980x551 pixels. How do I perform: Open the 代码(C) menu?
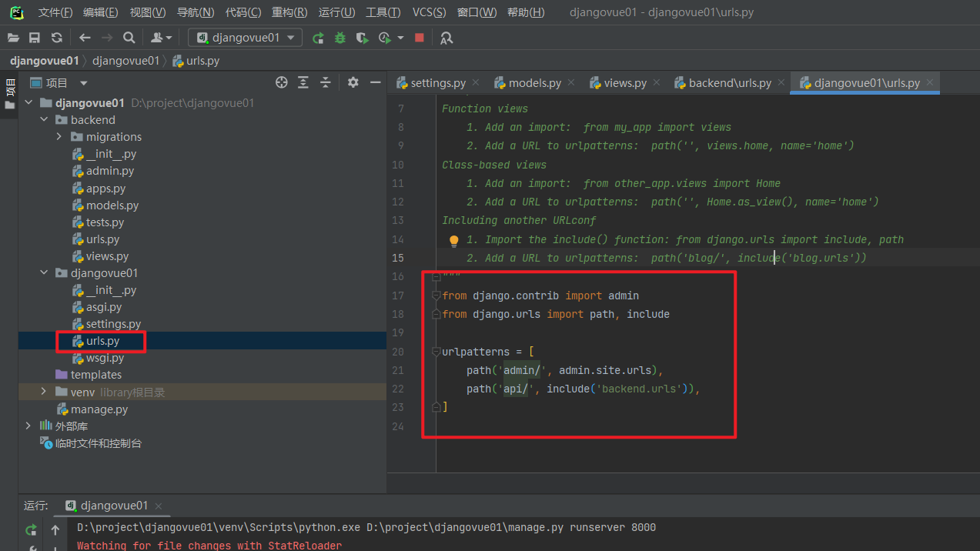(x=243, y=12)
